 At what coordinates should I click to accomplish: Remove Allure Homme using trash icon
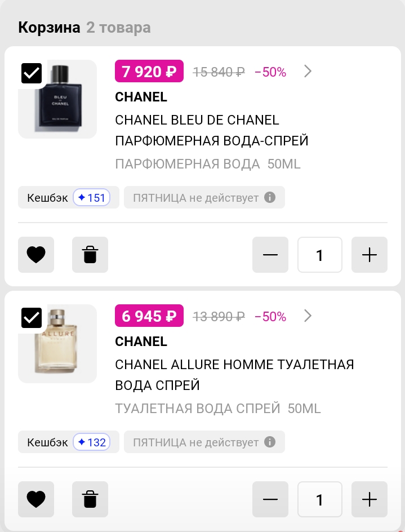[x=90, y=499]
